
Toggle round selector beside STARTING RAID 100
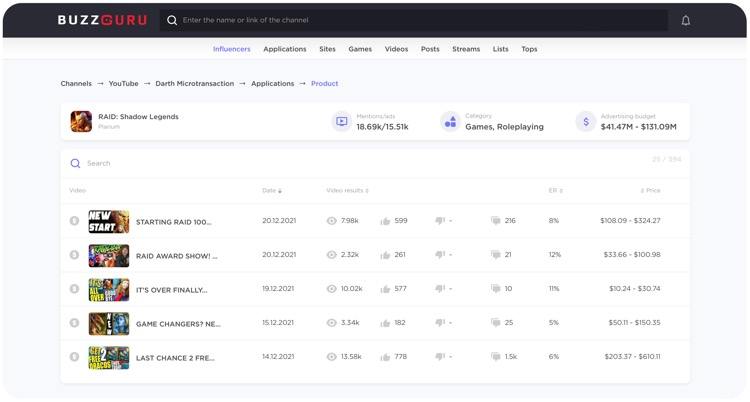coord(74,221)
